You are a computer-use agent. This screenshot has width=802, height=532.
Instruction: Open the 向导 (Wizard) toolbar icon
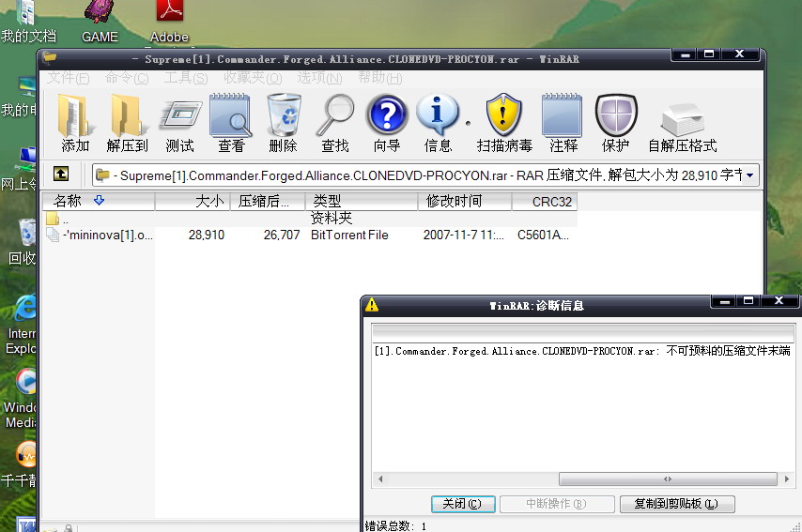[x=387, y=123]
